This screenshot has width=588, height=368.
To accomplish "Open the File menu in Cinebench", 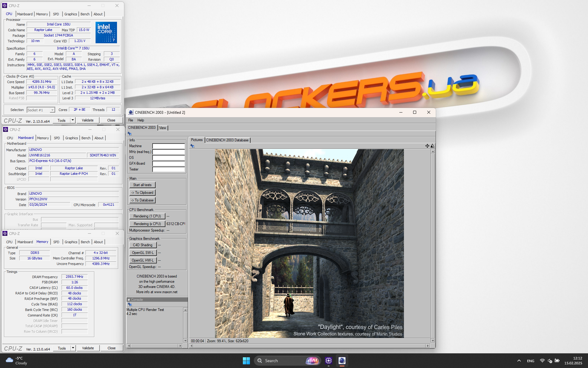I will 130,120.
